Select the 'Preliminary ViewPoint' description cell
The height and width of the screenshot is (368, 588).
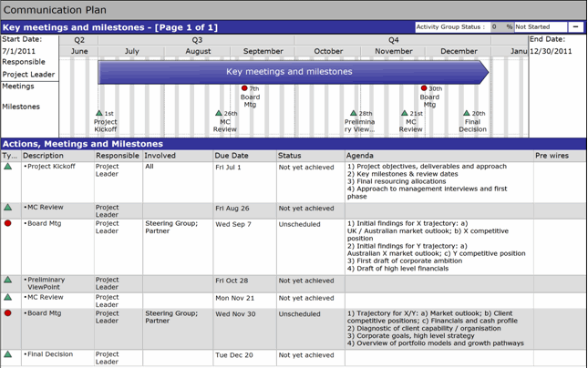tap(57, 283)
